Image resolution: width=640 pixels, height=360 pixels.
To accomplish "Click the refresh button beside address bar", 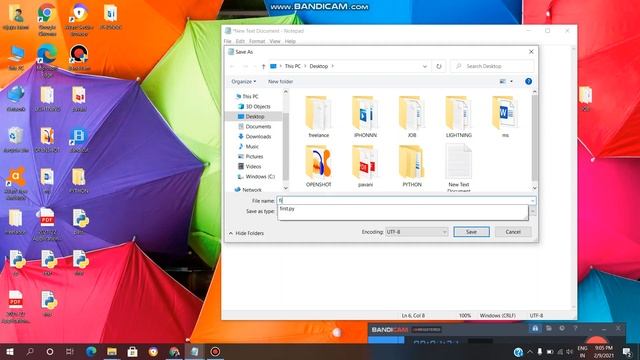I will pyautogui.click(x=439, y=66).
